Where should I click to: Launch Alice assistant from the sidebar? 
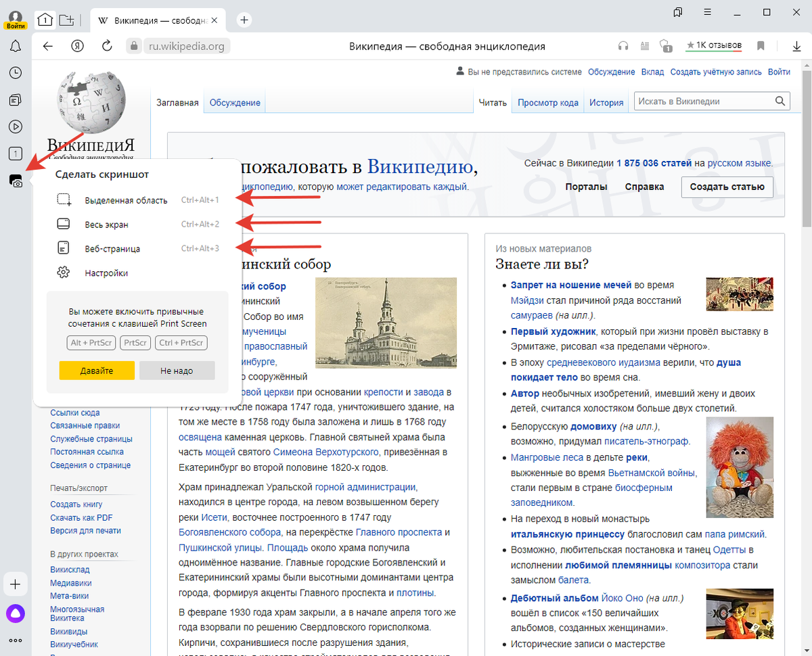15,613
